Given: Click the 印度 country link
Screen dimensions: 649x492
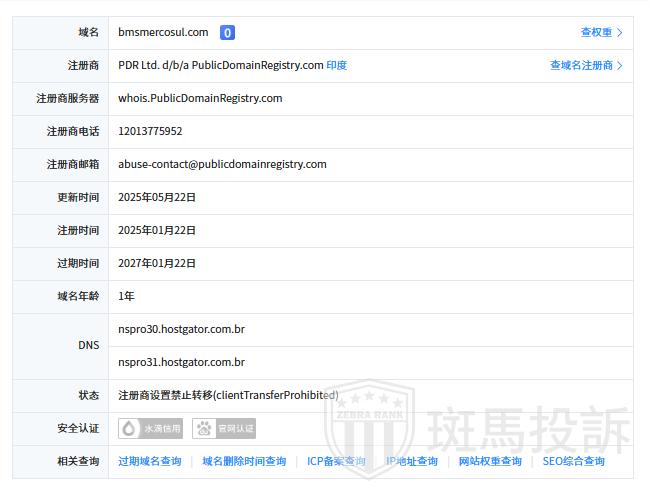Looking at the screenshot, I should (x=337, y=66).
